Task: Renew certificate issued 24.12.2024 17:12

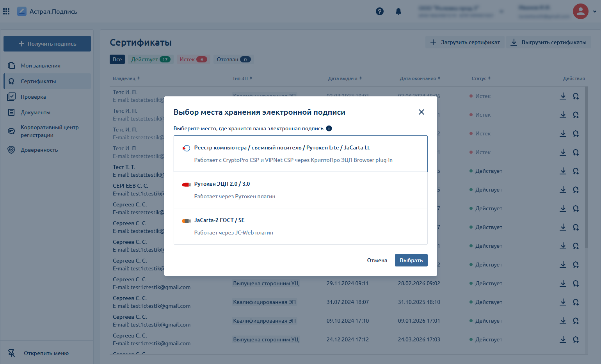Action: [576, 339]
